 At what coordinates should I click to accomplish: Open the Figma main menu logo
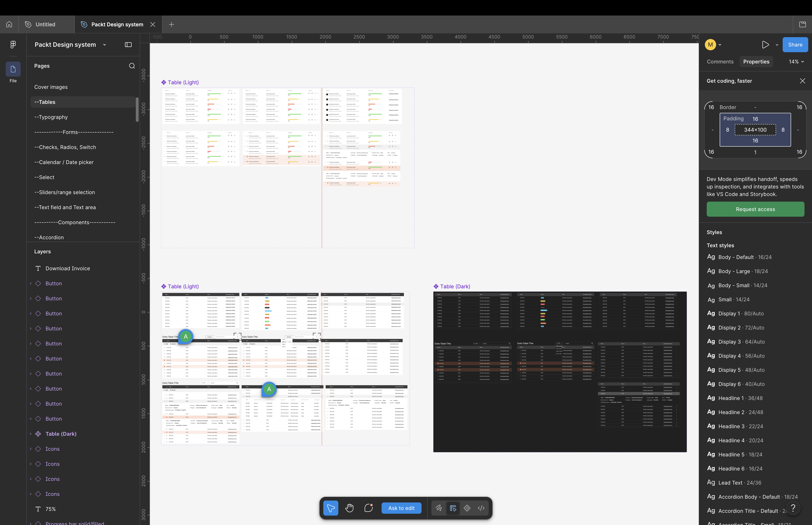point(13,44)
